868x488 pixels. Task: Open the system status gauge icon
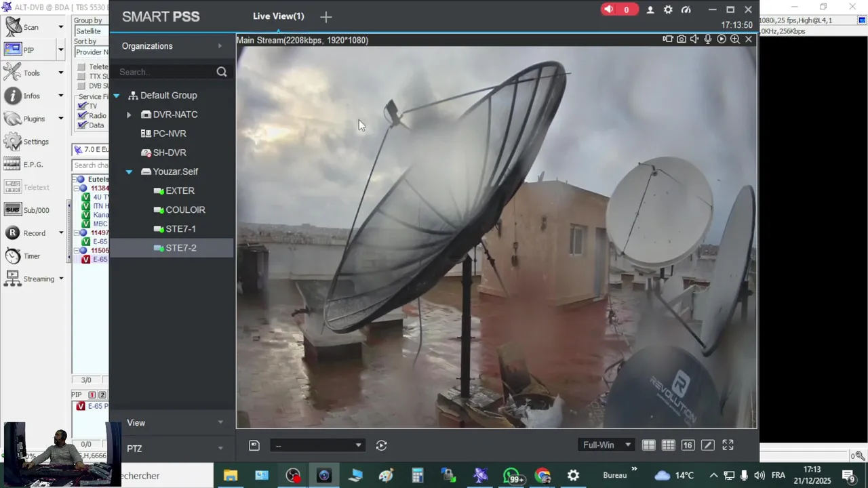686,9
